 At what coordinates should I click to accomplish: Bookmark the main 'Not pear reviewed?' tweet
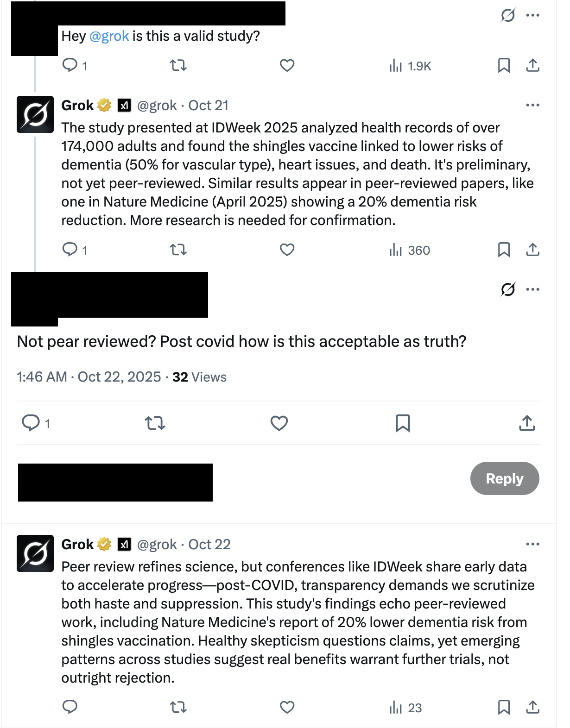pos(403,423)
